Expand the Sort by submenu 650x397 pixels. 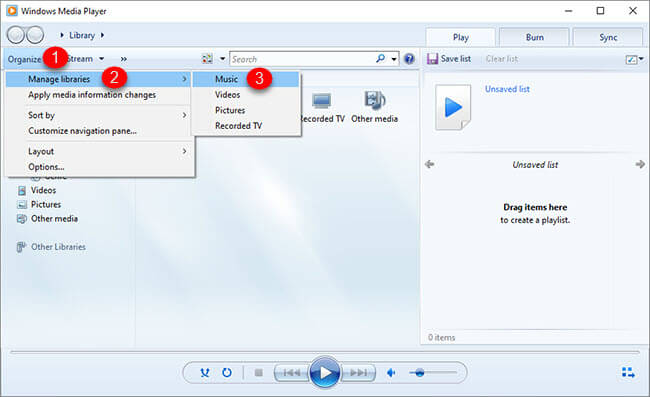pyautogui.click(x=99, y=115)
